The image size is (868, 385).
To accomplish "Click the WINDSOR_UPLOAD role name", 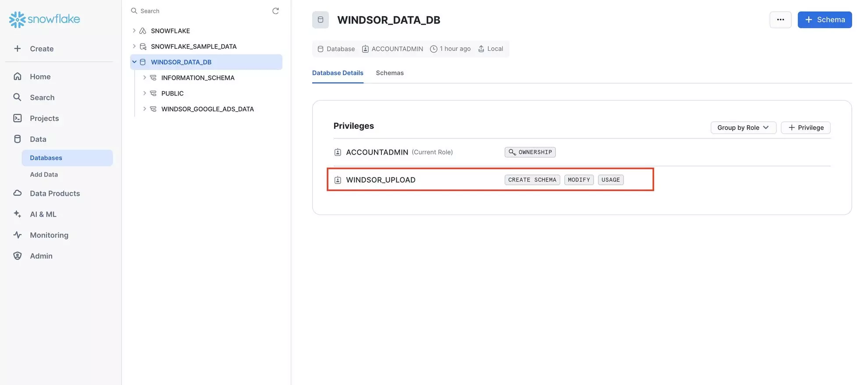I will point(381,180).
